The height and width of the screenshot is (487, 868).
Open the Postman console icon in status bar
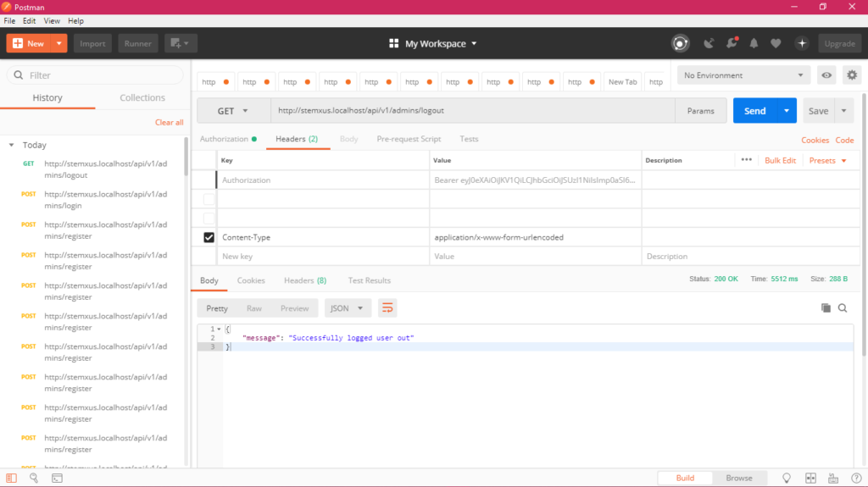pyautogui.click(x=57, y=478)
